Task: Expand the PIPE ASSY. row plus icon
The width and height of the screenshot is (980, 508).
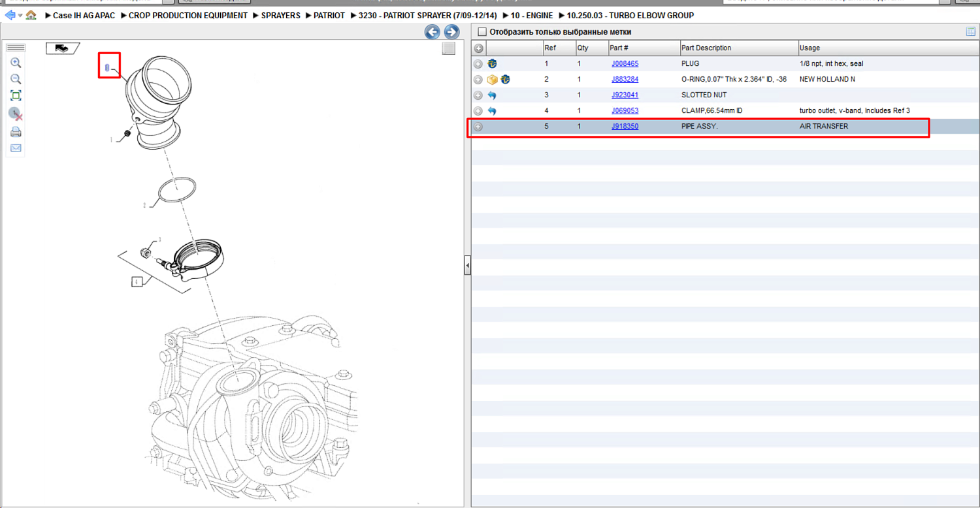Action: click(478, 127)
